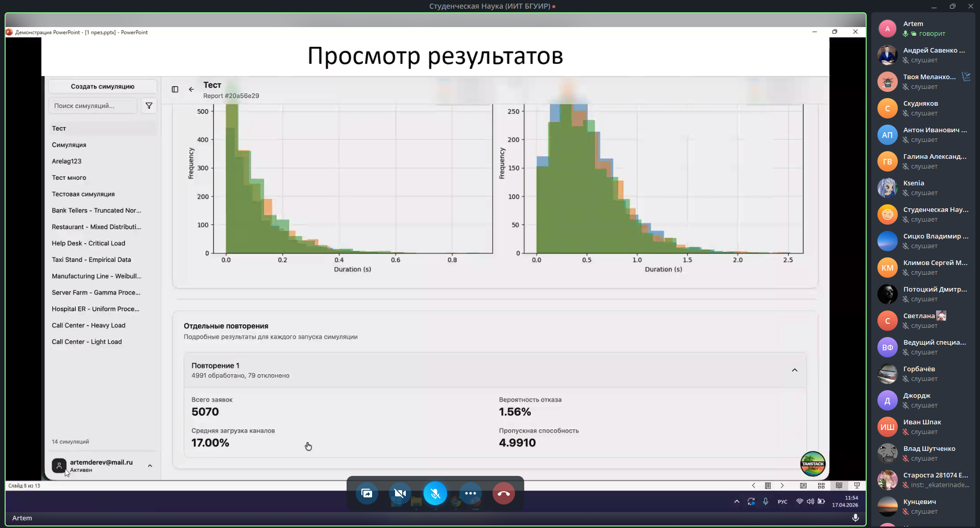This screenshot has height=528, width=980.
Task: Click the screen share icon in call bar
Action: point(366,493)
